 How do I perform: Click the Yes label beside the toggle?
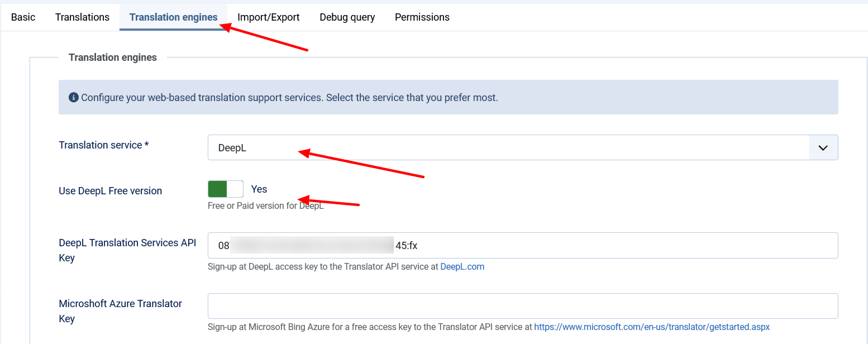pos(259,189)
